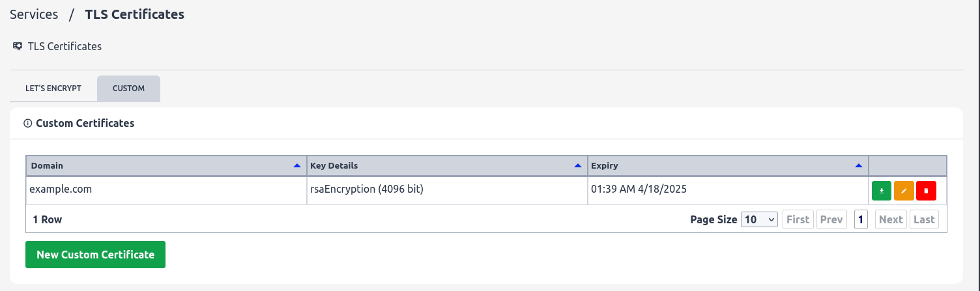This screenshot has width=980, height=291.
Task: Go to the Prev page
Action: tap(831, 219)
